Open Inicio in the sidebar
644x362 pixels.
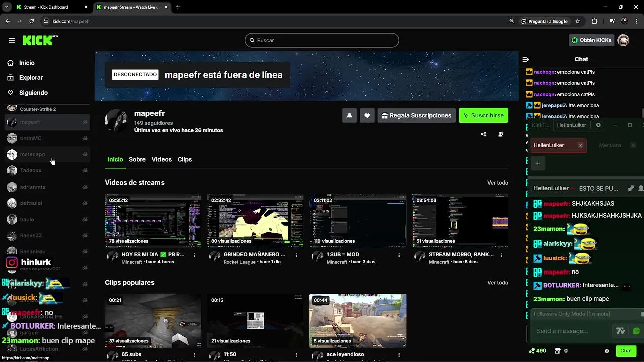click(x=27, y=63)
